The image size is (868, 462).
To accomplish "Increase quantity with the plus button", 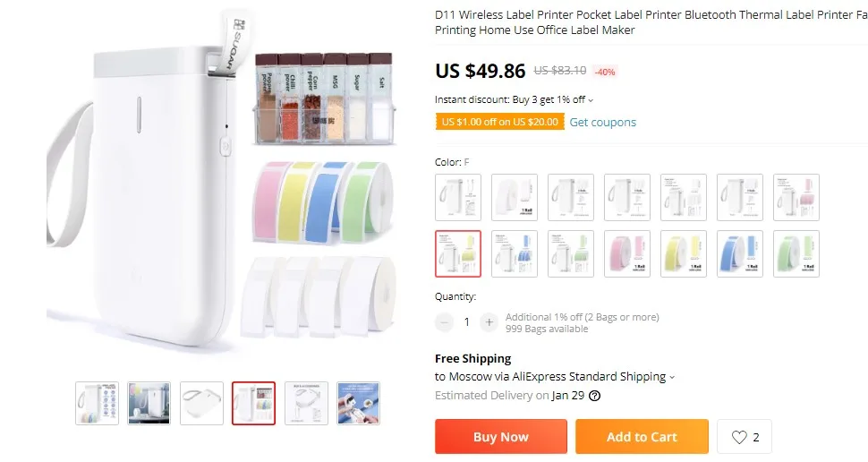I will (x=489, y=321).
